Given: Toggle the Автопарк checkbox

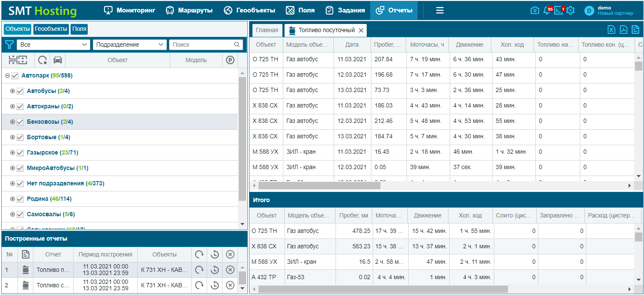Looking at the screenshot, I should point(15,76).
